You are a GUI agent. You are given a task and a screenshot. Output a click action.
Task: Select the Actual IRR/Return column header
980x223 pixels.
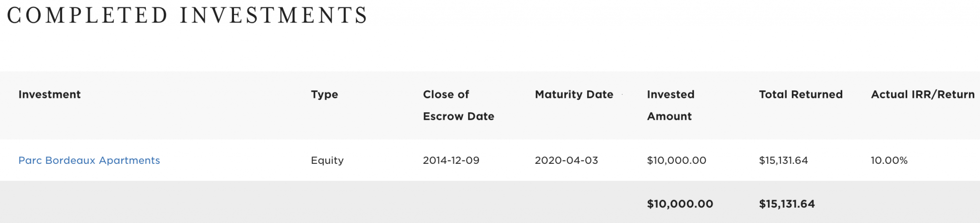[923, 95]
